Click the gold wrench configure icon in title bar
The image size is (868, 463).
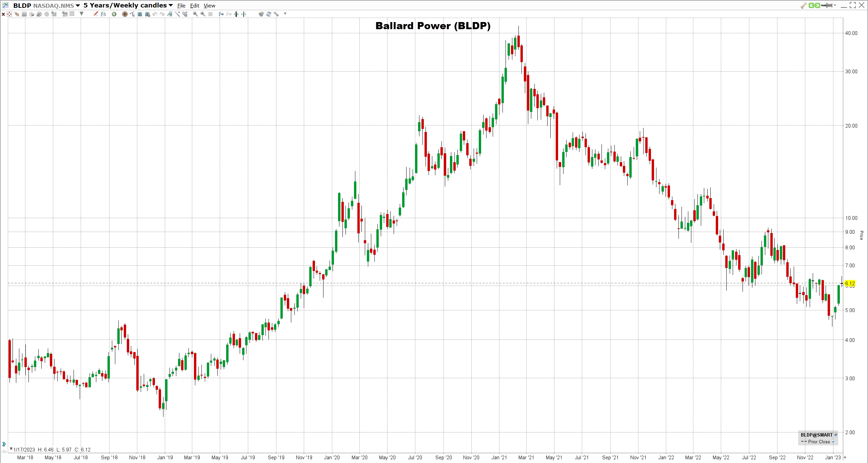click(x=803, y=5)
